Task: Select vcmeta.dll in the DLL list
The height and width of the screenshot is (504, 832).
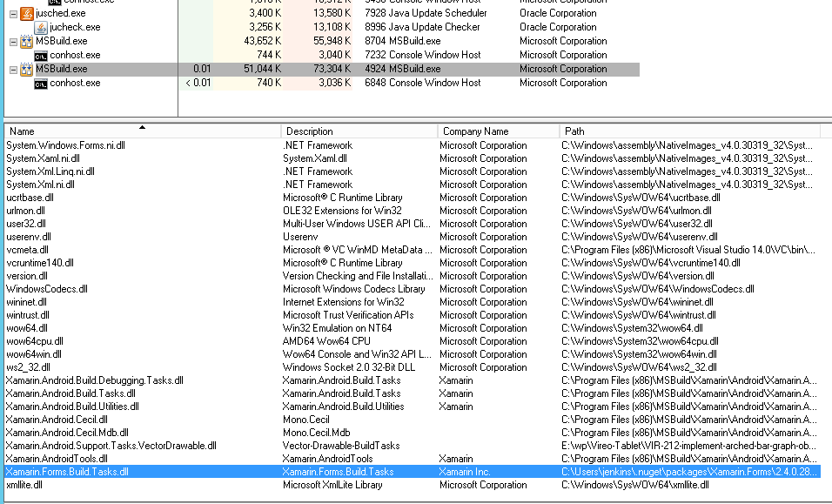Action: (27, 250)
